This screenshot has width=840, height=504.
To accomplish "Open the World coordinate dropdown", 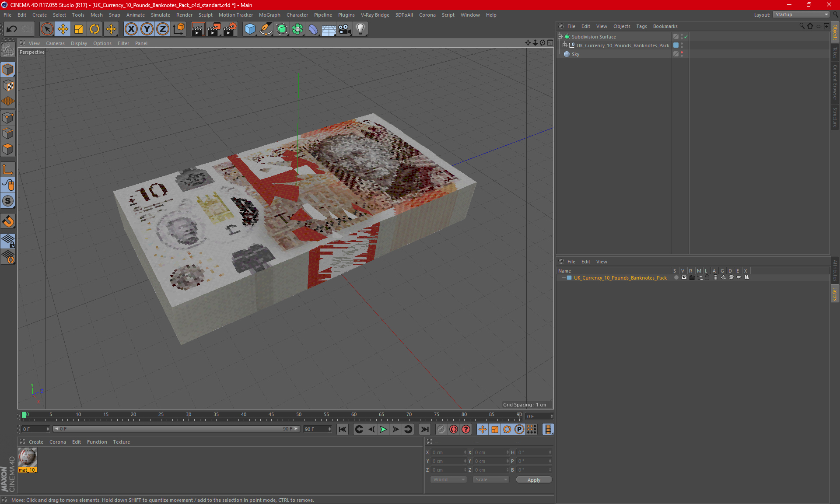I will (x=449, y=479).
